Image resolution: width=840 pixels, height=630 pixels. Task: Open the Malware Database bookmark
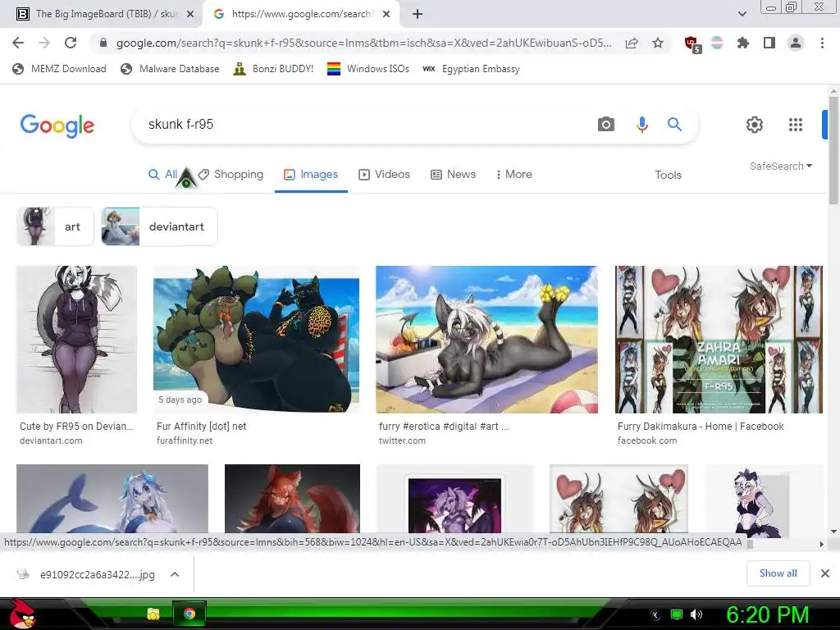[x=170, y=69]
